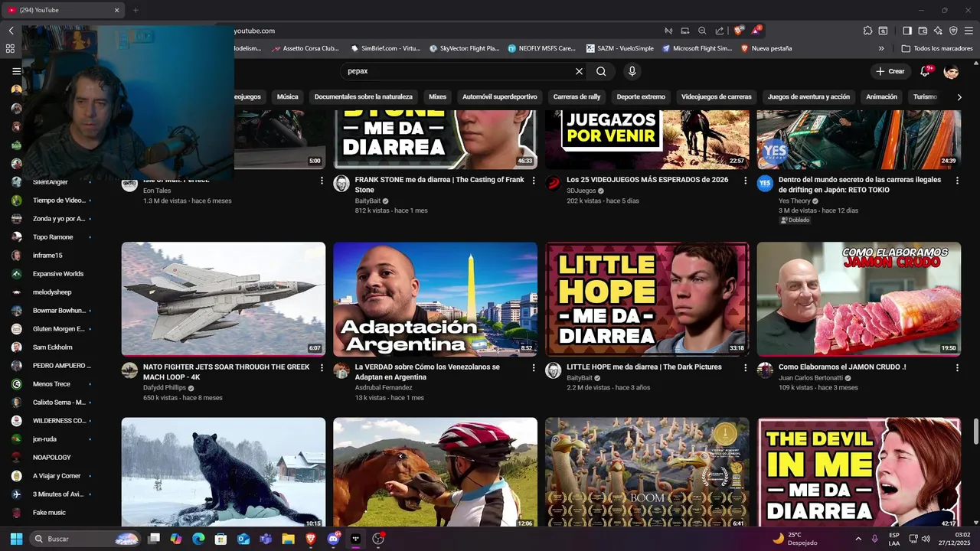This screenshot has height=551, width=980.
Task: Open the Brave Wallet icon
Action: [923, 31]
